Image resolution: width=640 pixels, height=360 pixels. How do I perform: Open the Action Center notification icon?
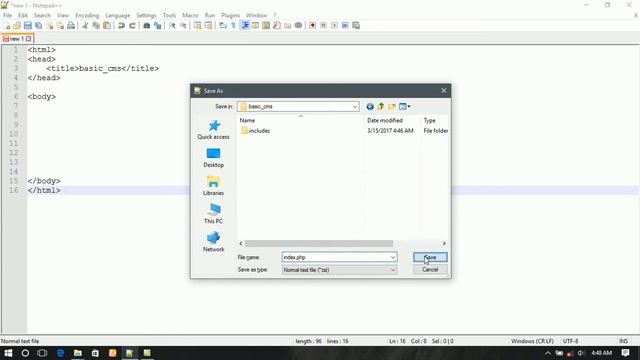625,353
